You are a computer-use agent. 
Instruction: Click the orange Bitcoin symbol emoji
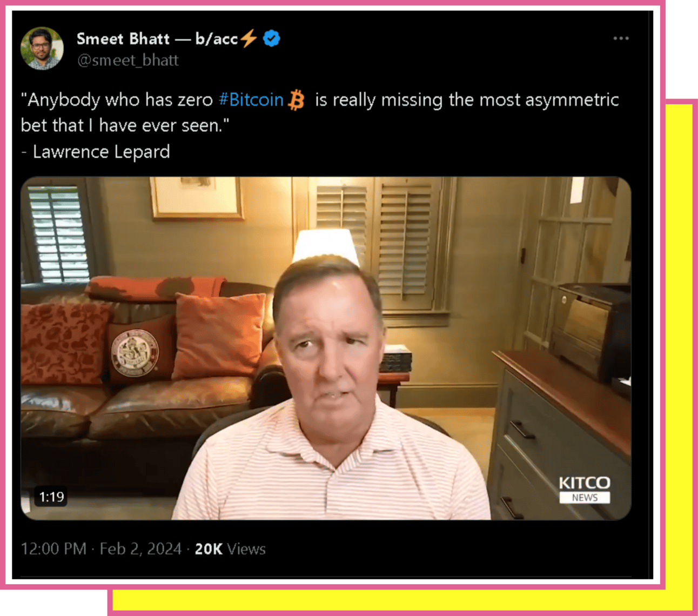[296, 100]
